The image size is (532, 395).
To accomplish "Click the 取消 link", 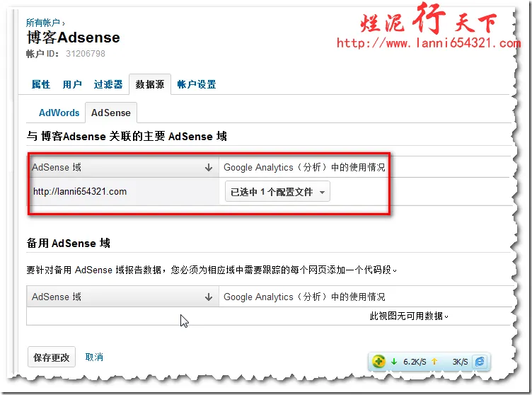I will pos(94,357).
